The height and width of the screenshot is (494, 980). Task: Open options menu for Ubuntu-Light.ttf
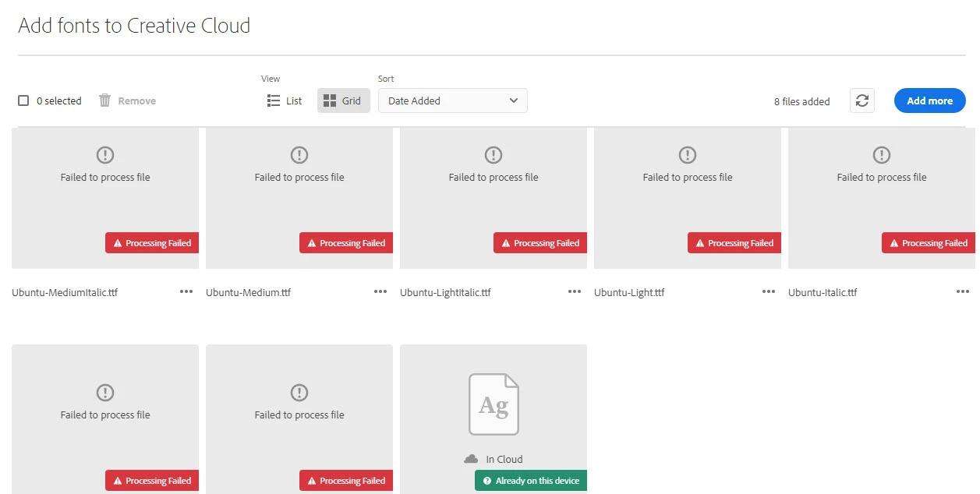point(769,291)
